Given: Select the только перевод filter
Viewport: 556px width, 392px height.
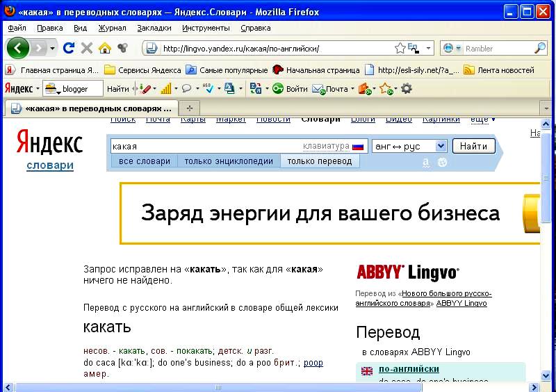Looking at the screenshot, I should pyautogui.click(x=320, y=161).
